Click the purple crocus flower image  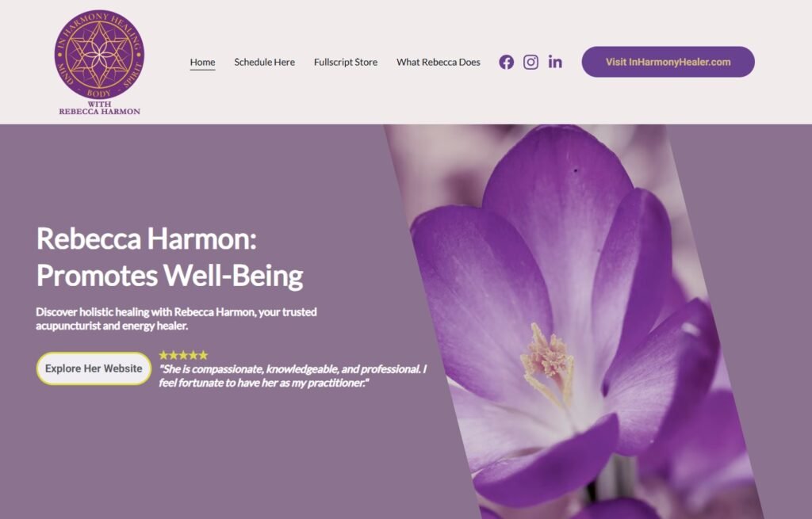click(x=575, y=322)
